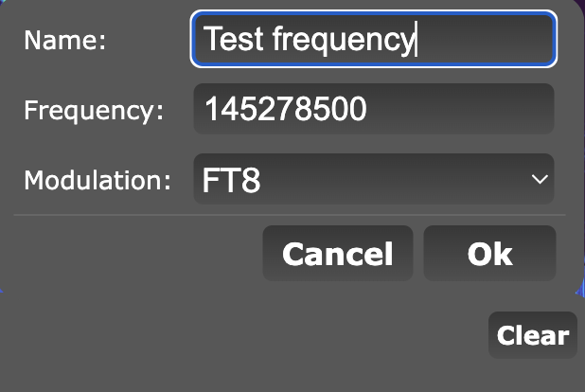This screenshot has width=585, height=392.
Task: Click the "Modulation:" label
Action: point(97,180)
